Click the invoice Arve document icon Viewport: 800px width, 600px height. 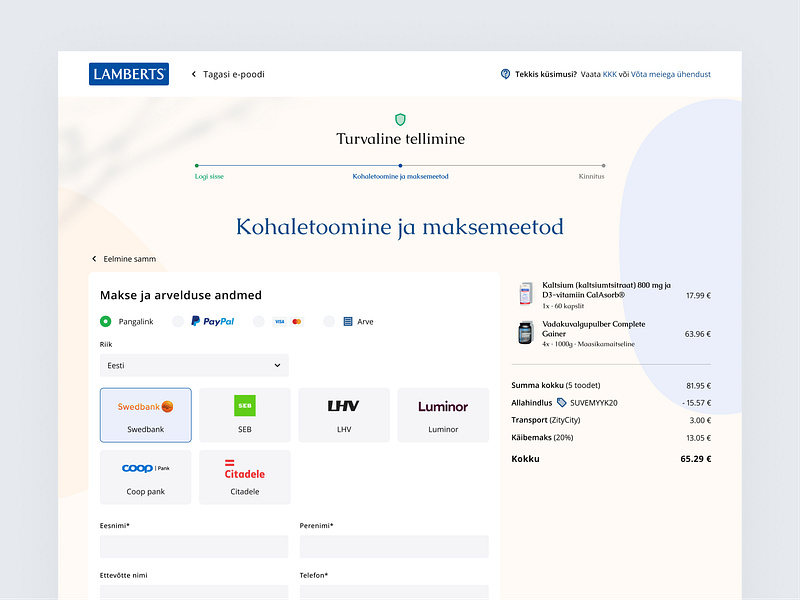coord(348,321)
